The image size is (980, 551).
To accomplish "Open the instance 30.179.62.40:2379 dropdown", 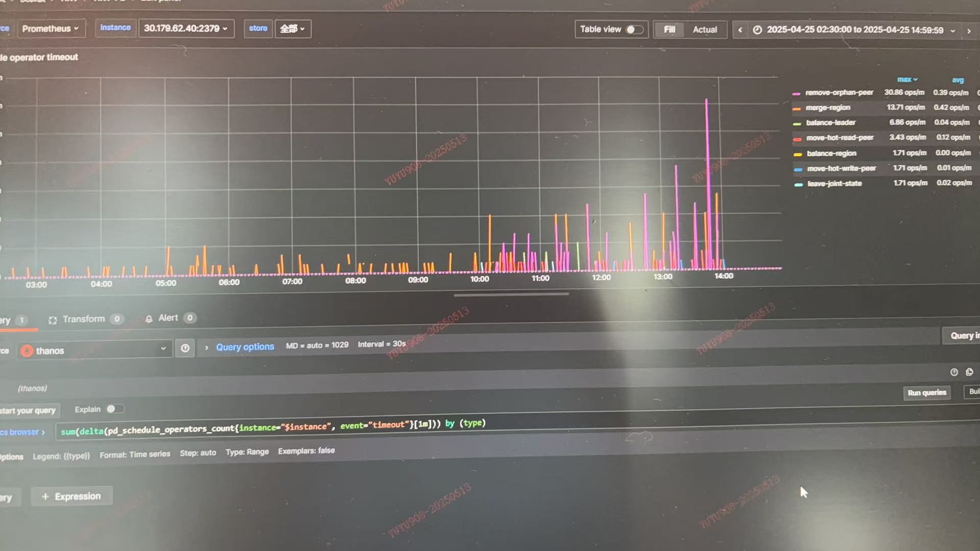I will 186,29.
